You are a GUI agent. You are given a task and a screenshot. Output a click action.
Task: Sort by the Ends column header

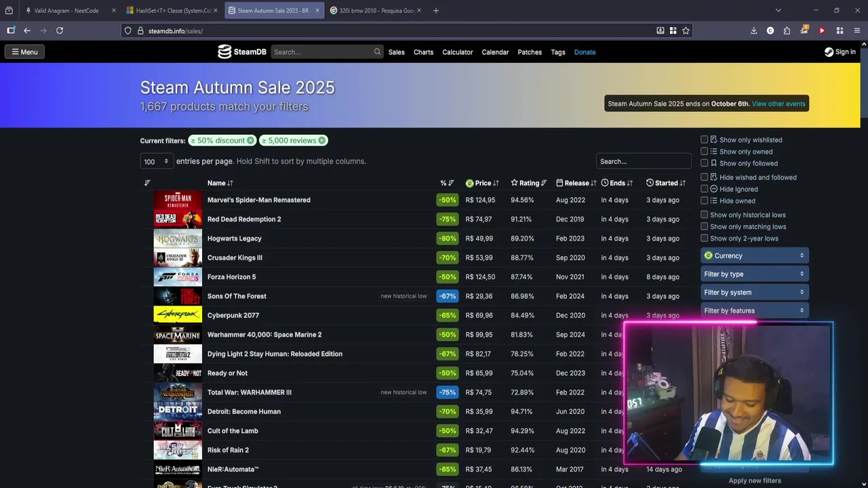coord(617,183)
